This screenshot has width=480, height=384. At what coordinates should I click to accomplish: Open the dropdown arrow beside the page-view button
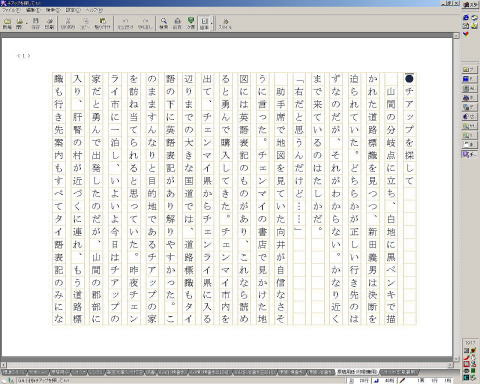pos(212,23)
